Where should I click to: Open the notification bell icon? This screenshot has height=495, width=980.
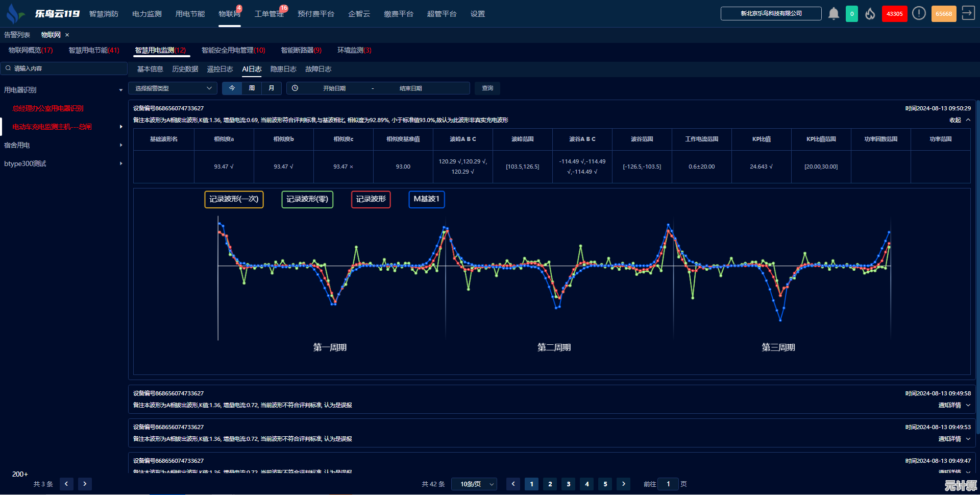pos(834,14)
